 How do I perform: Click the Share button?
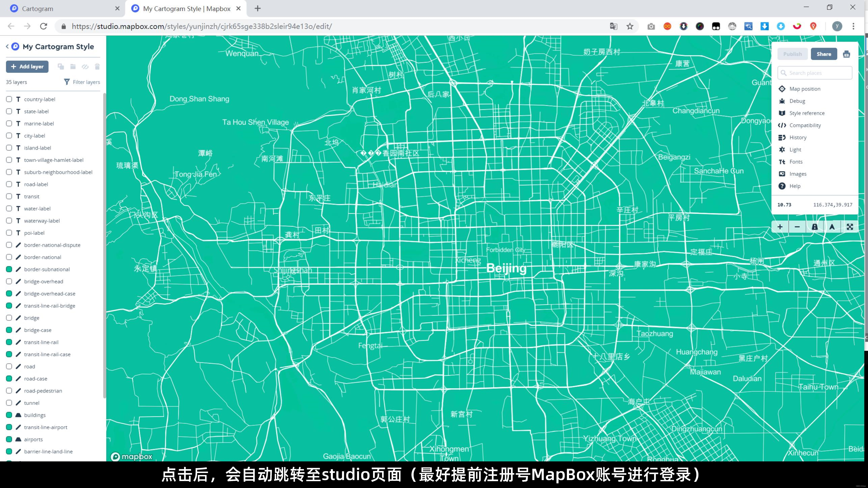(824, 54)
